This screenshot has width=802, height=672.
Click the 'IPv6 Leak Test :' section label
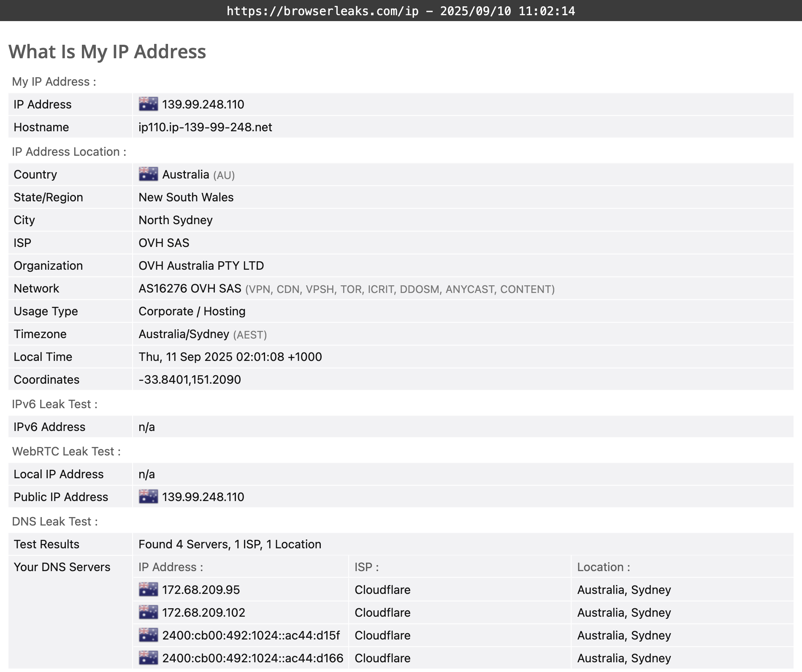55,404
